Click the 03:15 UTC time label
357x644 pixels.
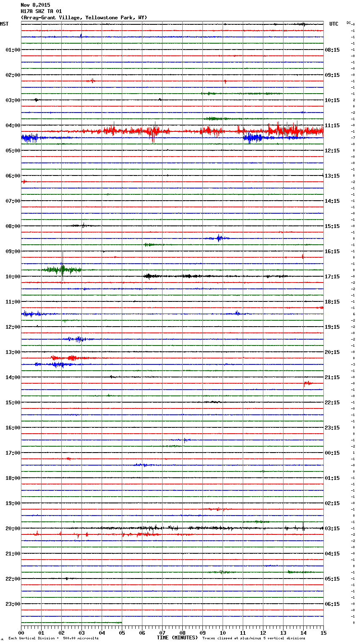point(332,529)
